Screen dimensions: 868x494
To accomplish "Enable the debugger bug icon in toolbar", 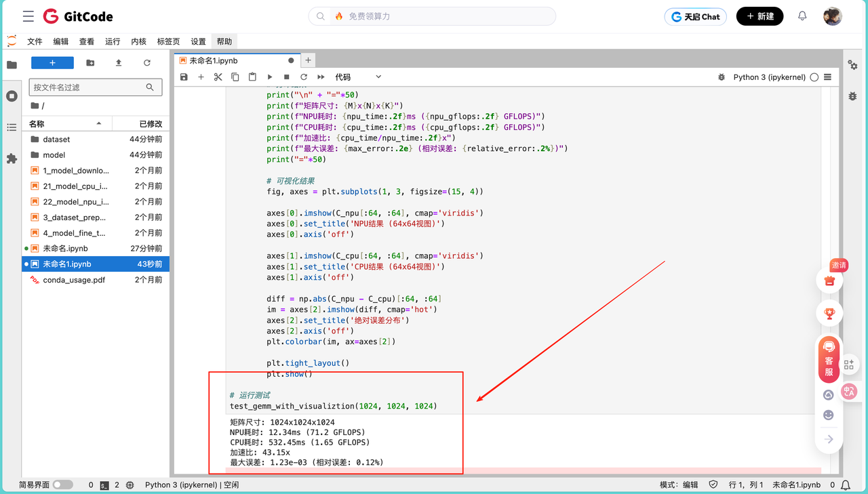I will point(722,77).
